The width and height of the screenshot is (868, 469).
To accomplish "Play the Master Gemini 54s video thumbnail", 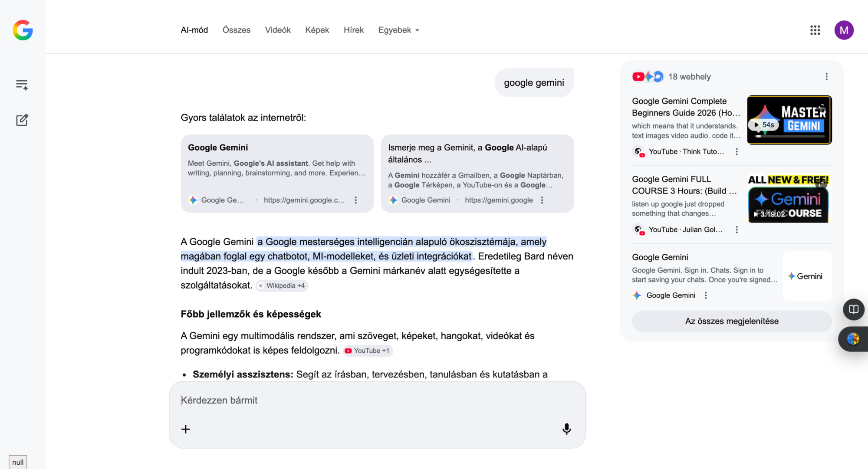I will tap(789, 120).
